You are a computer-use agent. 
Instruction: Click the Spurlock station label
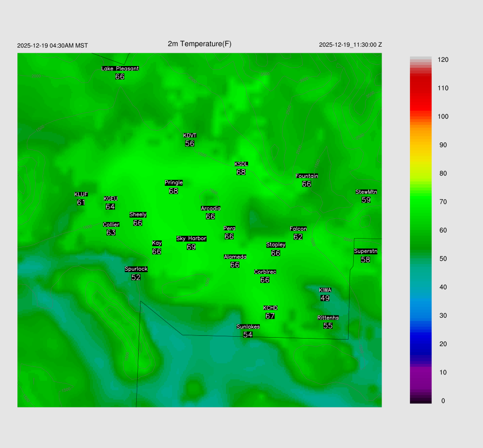136,269
